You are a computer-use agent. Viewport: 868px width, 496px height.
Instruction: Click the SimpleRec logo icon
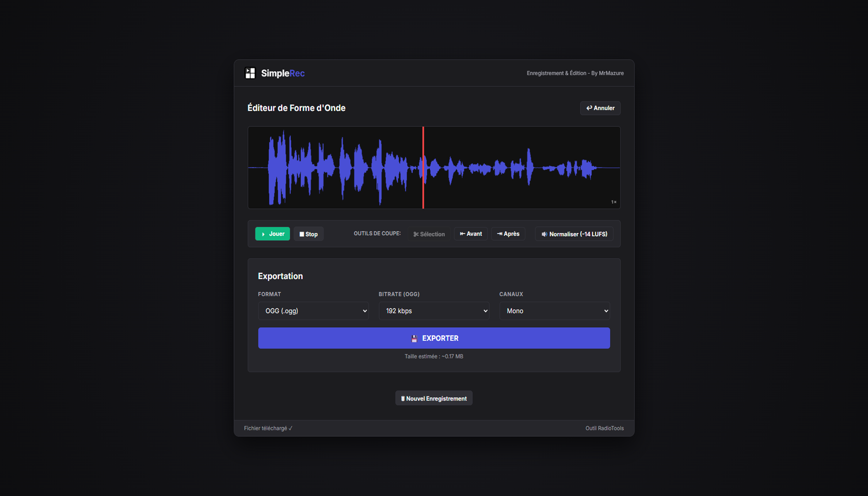coord(250,73)
